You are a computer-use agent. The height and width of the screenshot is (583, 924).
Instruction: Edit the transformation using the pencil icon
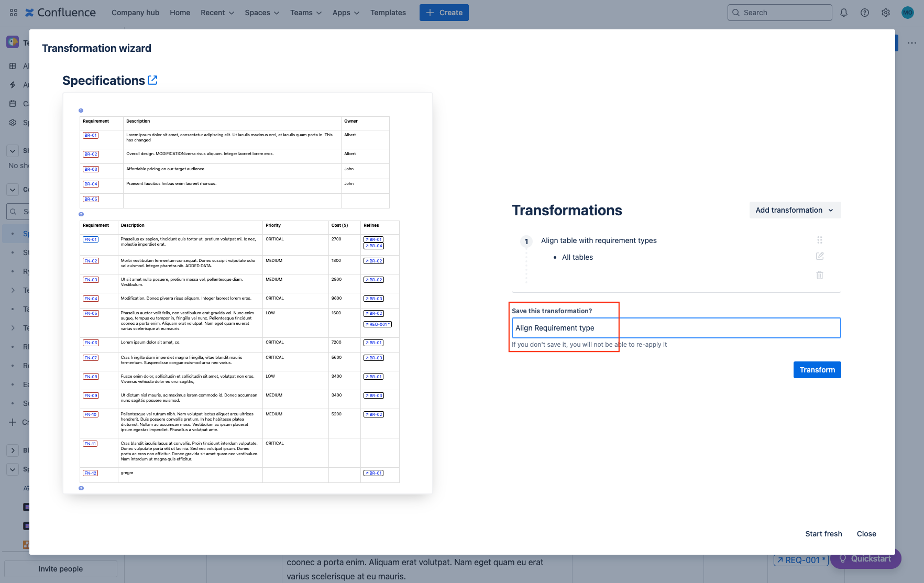pos(820,256)
